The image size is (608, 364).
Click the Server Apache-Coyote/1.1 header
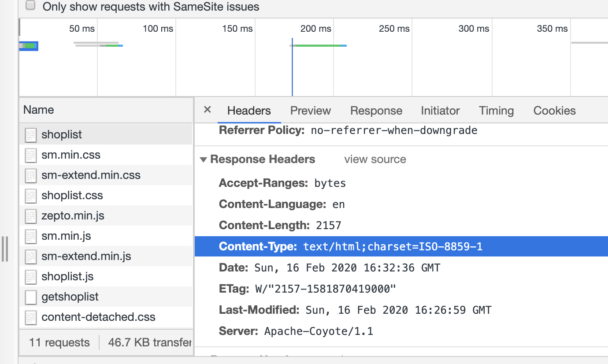[x=296, y=331]
